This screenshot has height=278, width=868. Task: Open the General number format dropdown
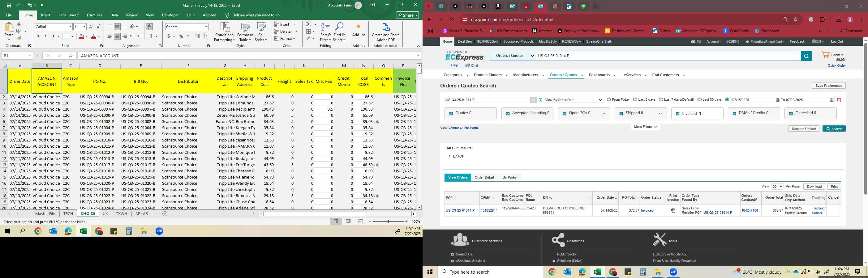[206, 27]
